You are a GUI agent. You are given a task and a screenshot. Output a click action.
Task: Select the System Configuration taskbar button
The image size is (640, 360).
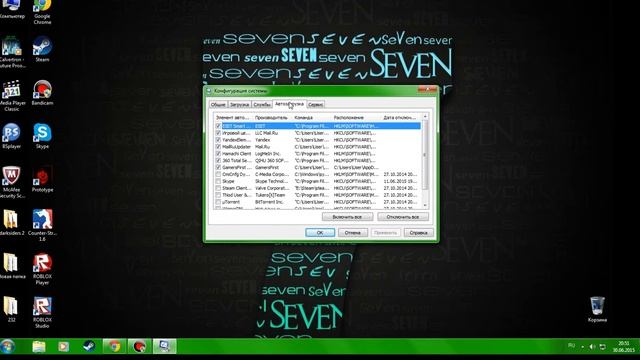click(x=164, y=347)
